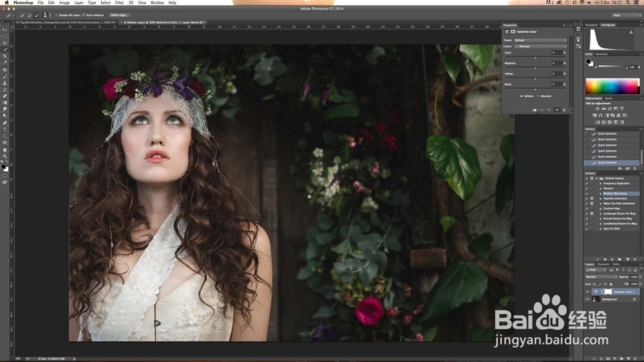Open the Normal blend mode dropdown
This screenshot has height=362, width=644.
coord(601,277)
